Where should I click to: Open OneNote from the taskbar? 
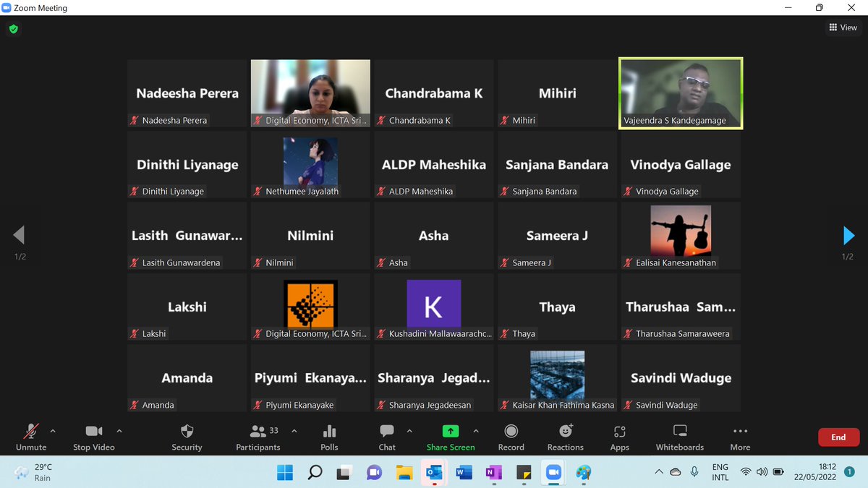(x=493, y=472)
